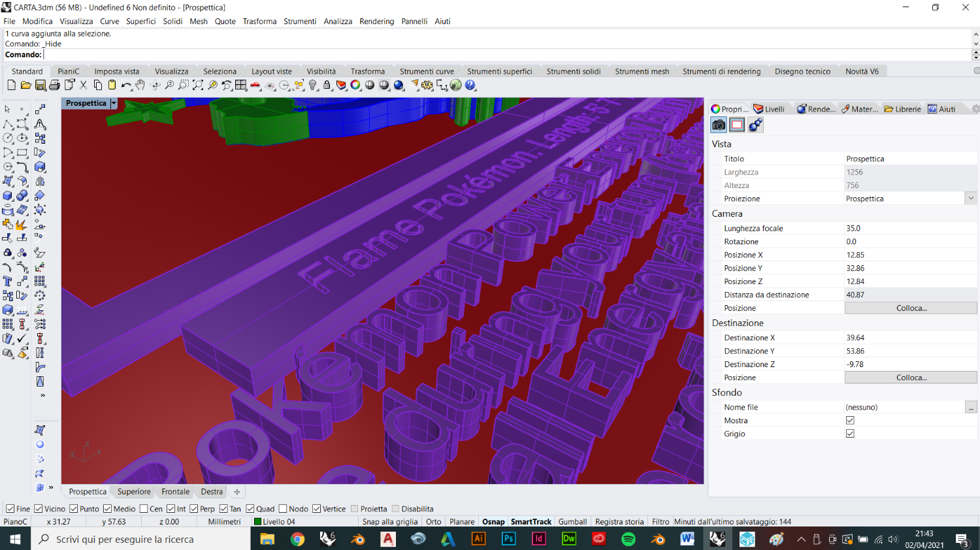This screenshot has height=550, width=980.
Task: Select the Pan hand tool
Action: [x=140, y=85]
